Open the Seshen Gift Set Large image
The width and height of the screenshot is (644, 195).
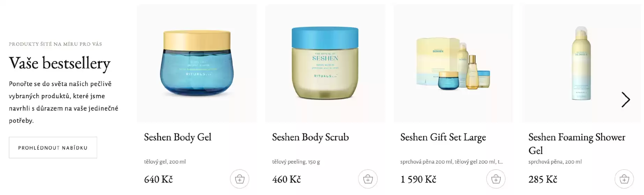[453, 63]
